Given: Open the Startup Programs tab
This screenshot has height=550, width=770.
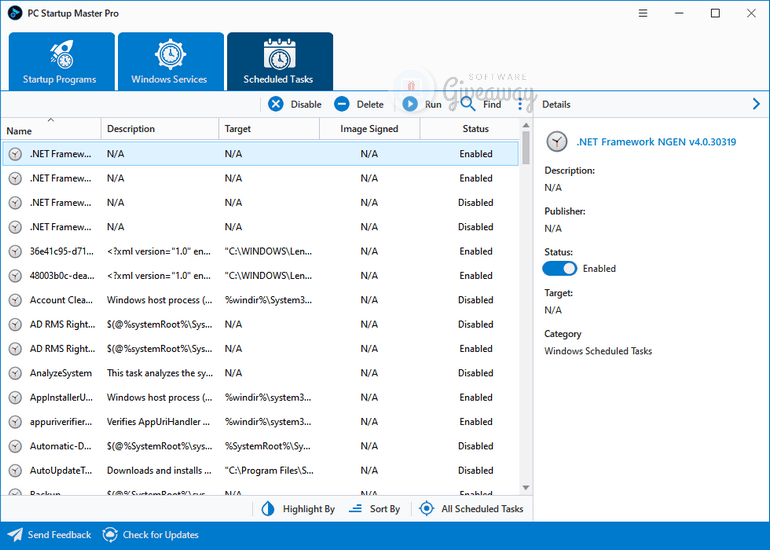Looking at the screenshot, I should [62, 61].
